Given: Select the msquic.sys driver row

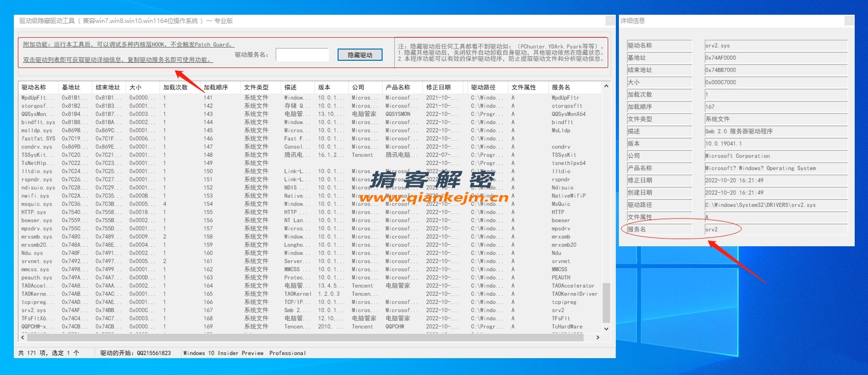Looking at the screenshot, I should point(310,204).
